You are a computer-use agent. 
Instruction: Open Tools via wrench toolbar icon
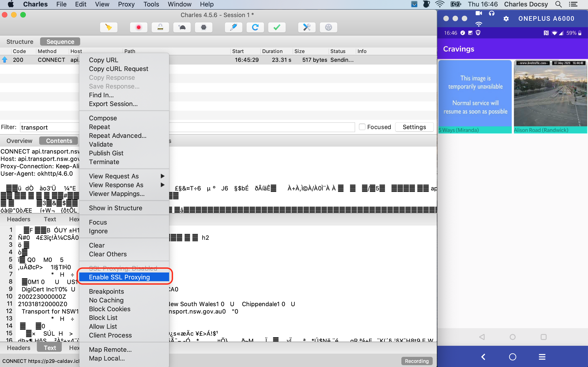point(307,27)
